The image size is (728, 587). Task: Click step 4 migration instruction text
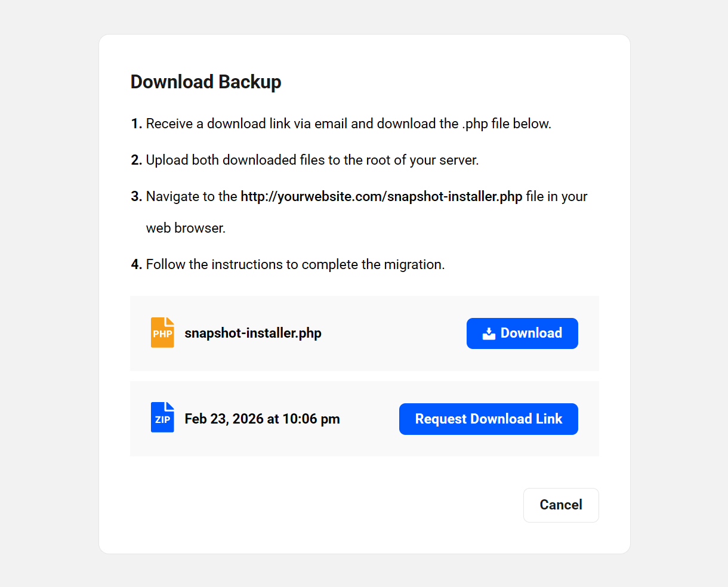[x=286, y=264]
